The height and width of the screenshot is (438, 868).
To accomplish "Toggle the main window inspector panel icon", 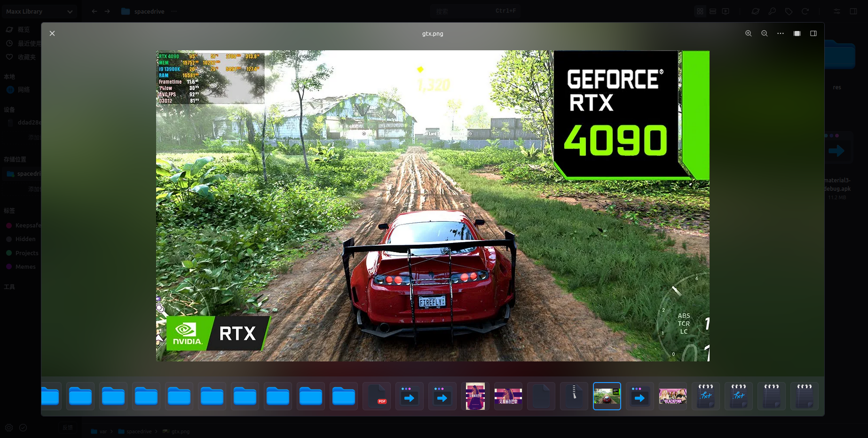I will [x=853, y=11].
